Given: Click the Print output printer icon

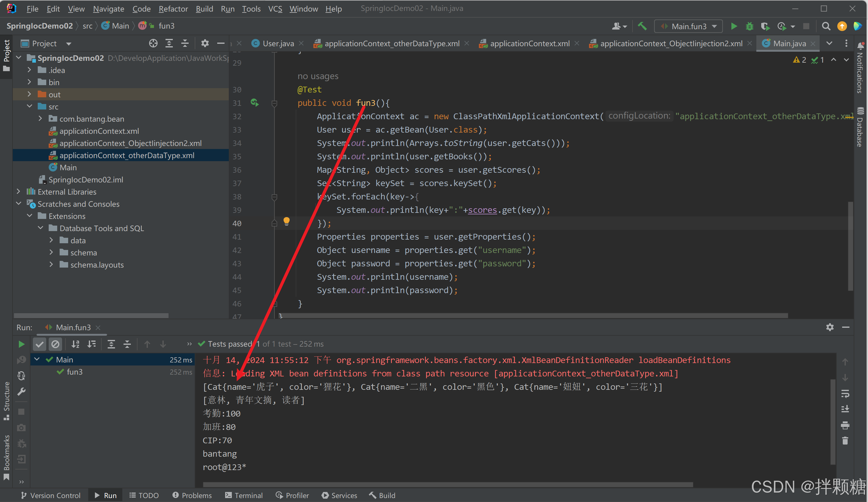Looking at the screenshot, I should (x=845, y=425).
